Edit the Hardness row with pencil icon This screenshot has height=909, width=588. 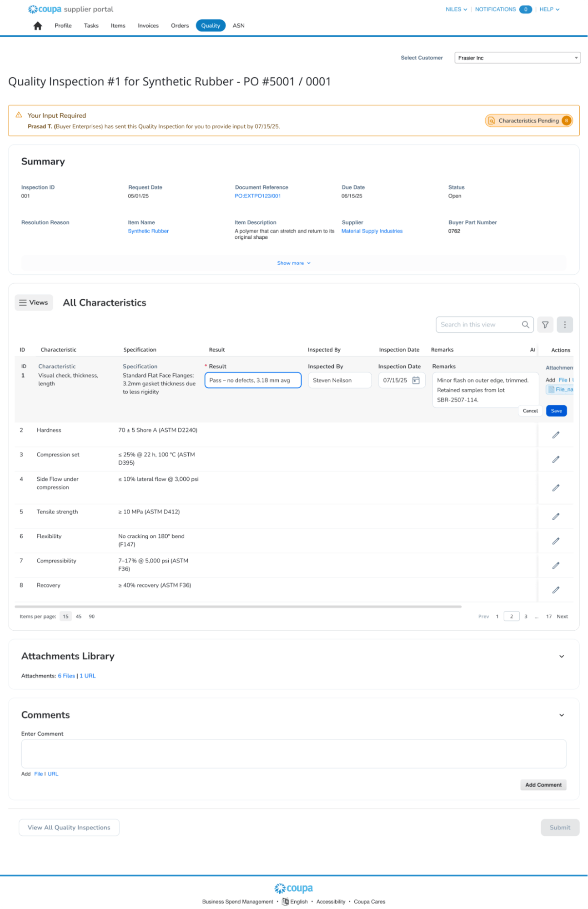pyautogui.click(x=556, y=435)
